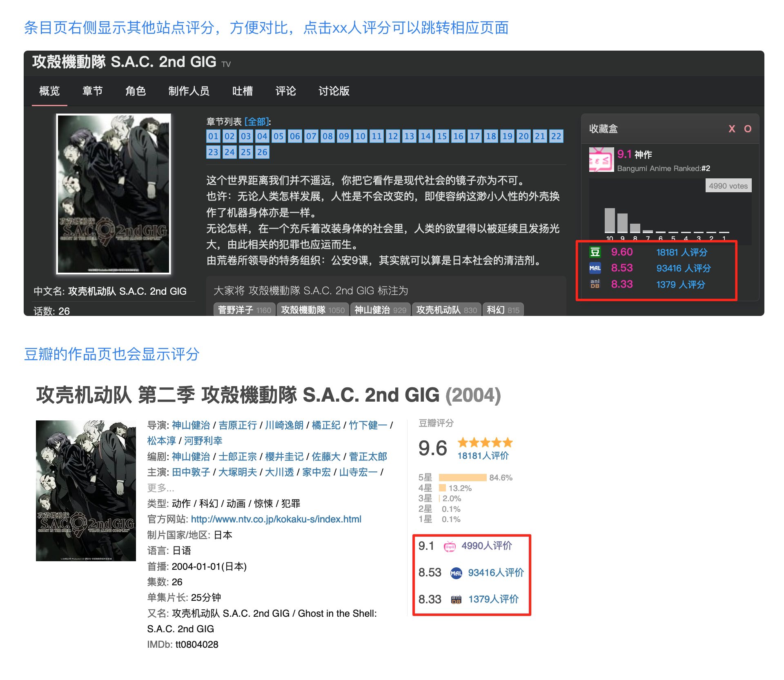Open full episode list via [全部]
The height and width of the screenshot is (680, 784).
257,122
